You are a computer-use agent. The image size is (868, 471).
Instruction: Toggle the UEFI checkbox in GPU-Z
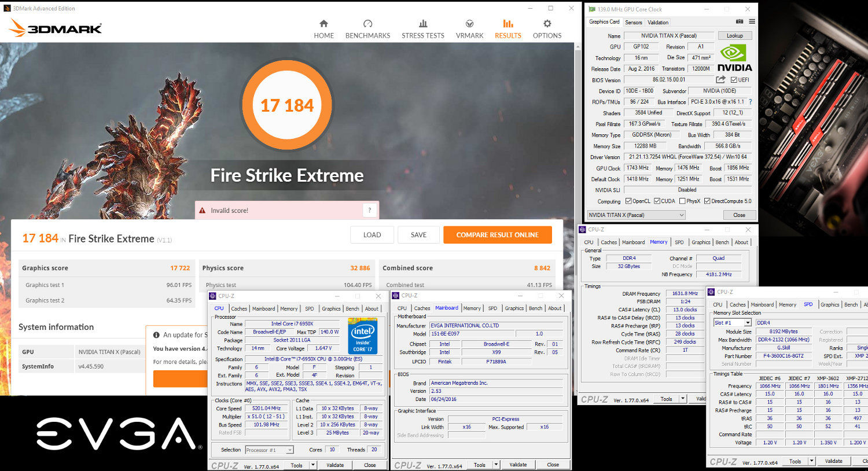coord(734,80)
